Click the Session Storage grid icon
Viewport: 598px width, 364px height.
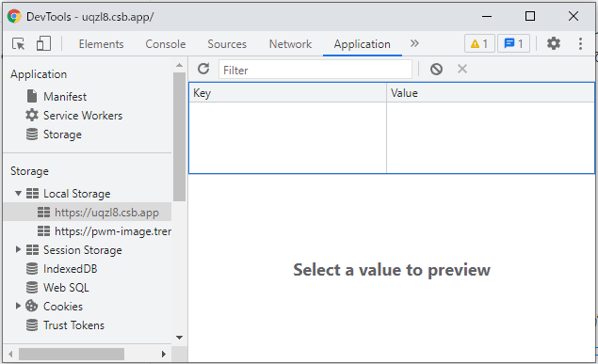click(x=32, y=250)
